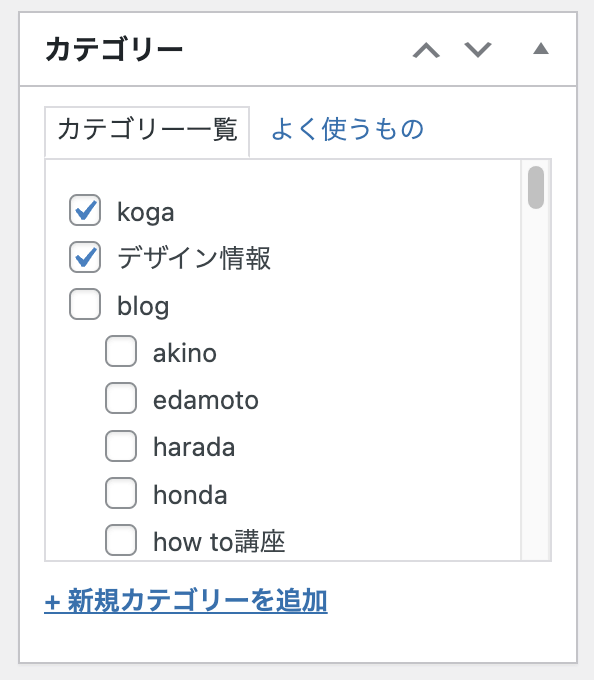The height and width of the screenshot is (680, 594).
Task: Select the harada checkbox
Action: click(x=121, y=446)
